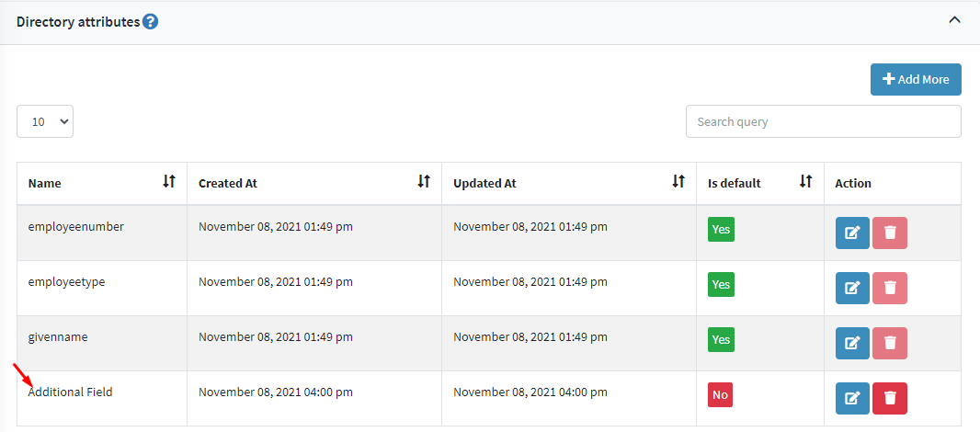Click trash icon in givenname row
This screenshot has height=432, width=980.
889,343
